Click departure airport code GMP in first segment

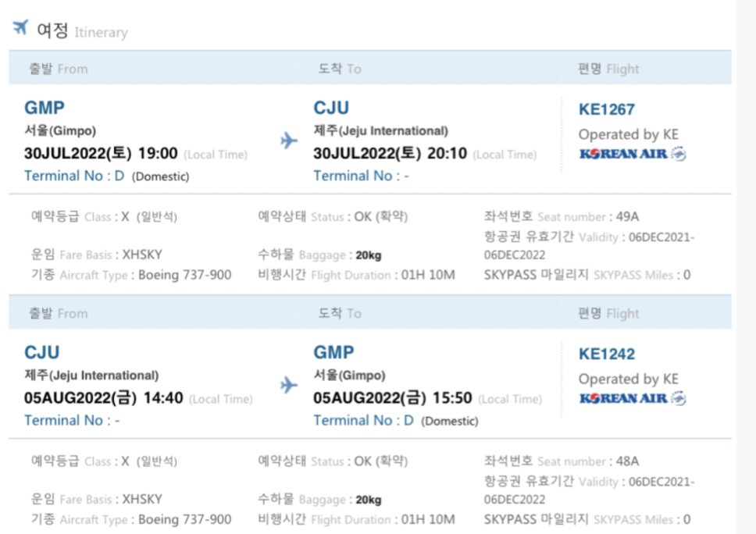click(x=45, y=108)
